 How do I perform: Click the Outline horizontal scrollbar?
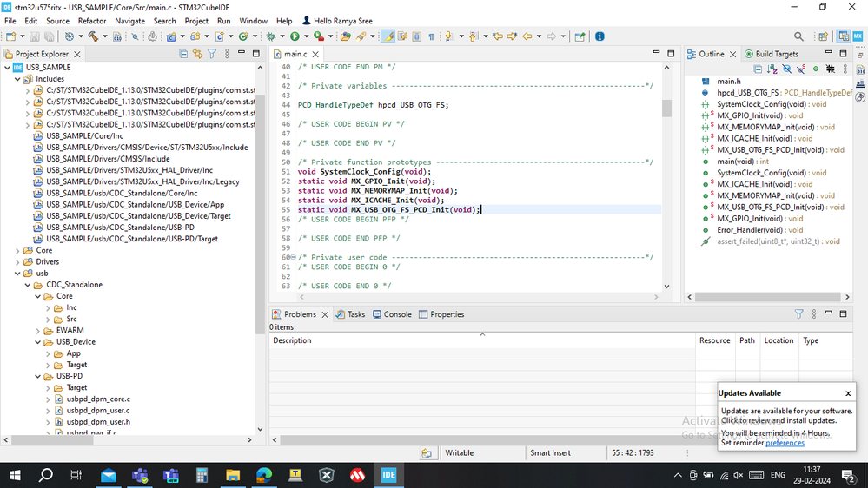click(x=768, y=297)
